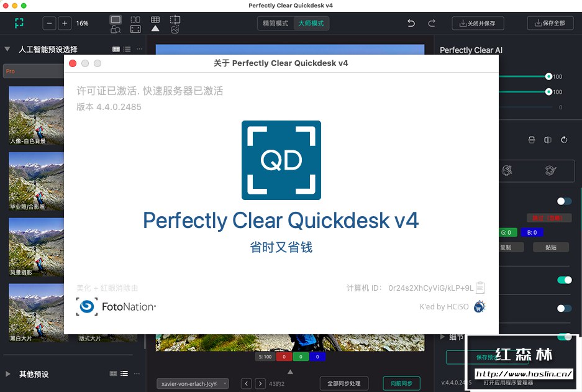The height and width of the screenshot is (392, 582).
Task: Click the image enhancement icon below crop
Action: pos(175,29)
